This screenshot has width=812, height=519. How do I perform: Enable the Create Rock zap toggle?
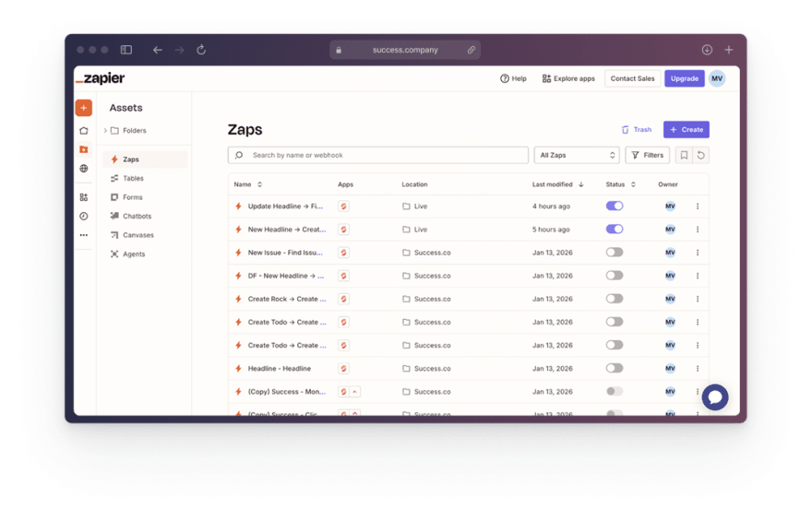[615, 299]
